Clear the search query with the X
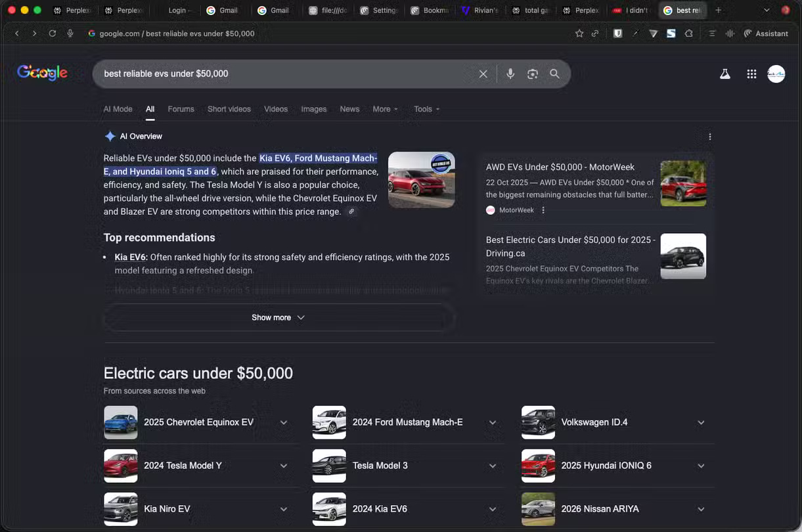 [x=483, y=74]
